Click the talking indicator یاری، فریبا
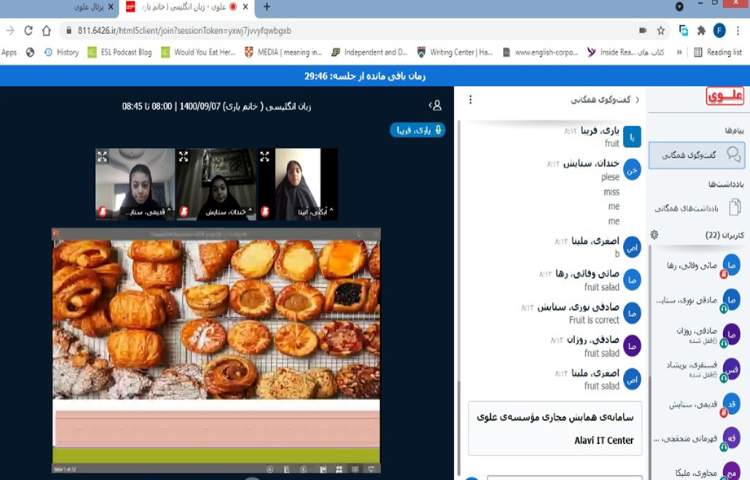Screen dimensions: 750x480 point(418,130)
